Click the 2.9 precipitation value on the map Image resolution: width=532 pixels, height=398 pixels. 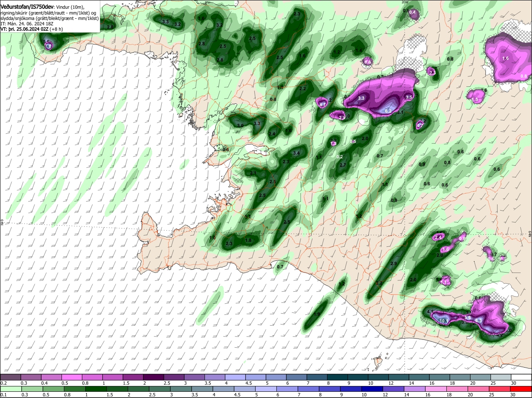(394, 264)
